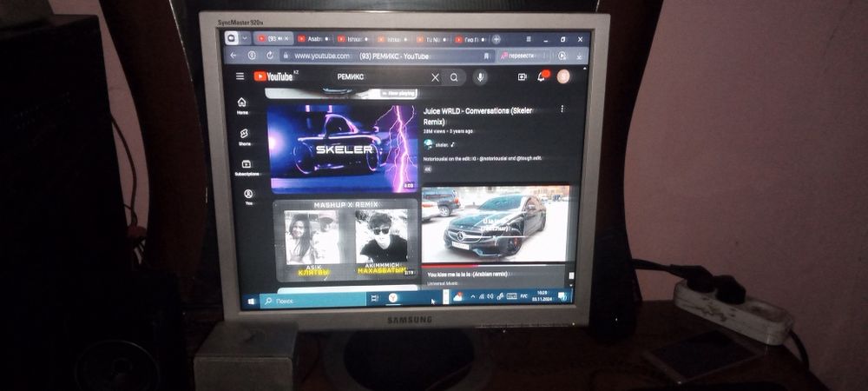Click the Windows Поиск search box
This screenshot has height=391, width=868.
pos(313,300)
